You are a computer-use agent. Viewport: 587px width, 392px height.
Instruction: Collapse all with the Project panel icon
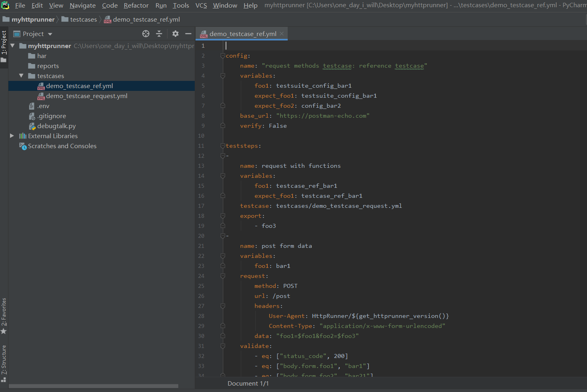click(159, 34)
